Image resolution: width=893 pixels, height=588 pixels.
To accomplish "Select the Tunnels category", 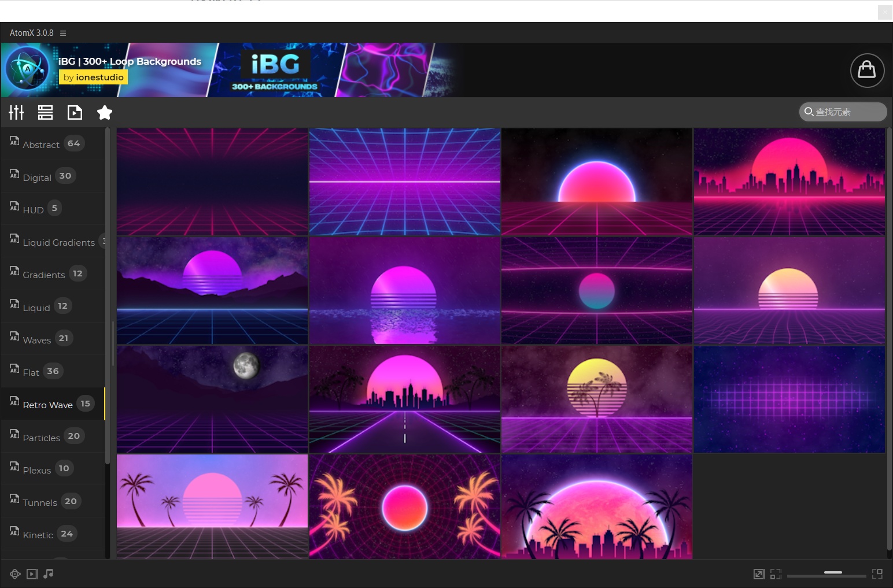I will tap(53, 501).
